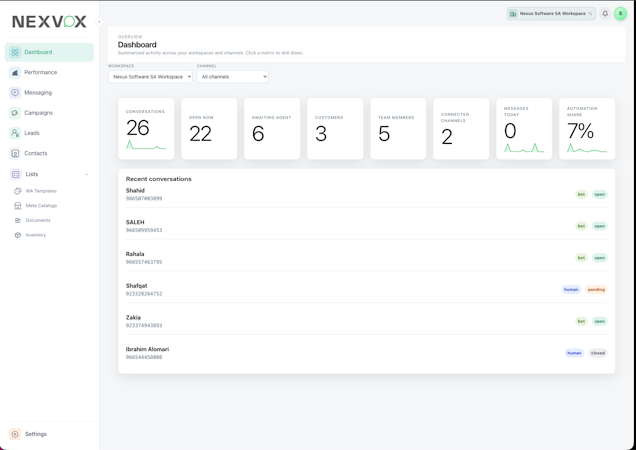Click the Dashboard sidebar icon
Screen dimensions: 636x450
coord(15,52)
